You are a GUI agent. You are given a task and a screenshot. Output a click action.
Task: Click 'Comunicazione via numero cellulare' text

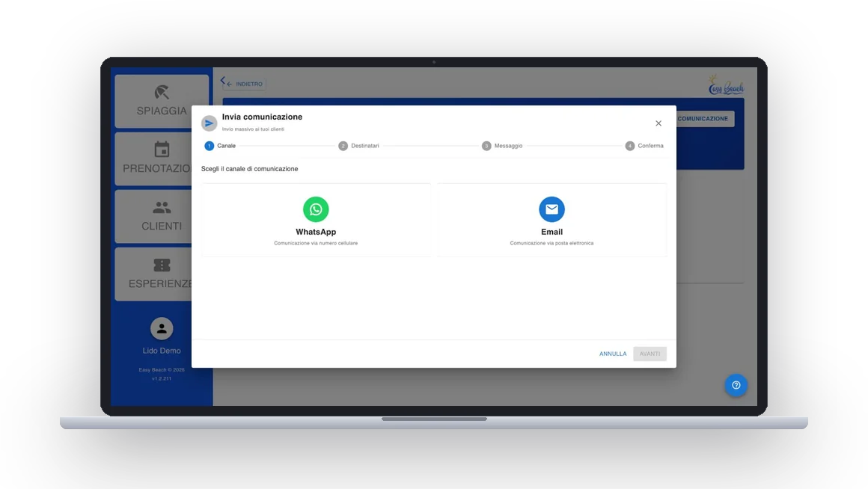[316, 244]
